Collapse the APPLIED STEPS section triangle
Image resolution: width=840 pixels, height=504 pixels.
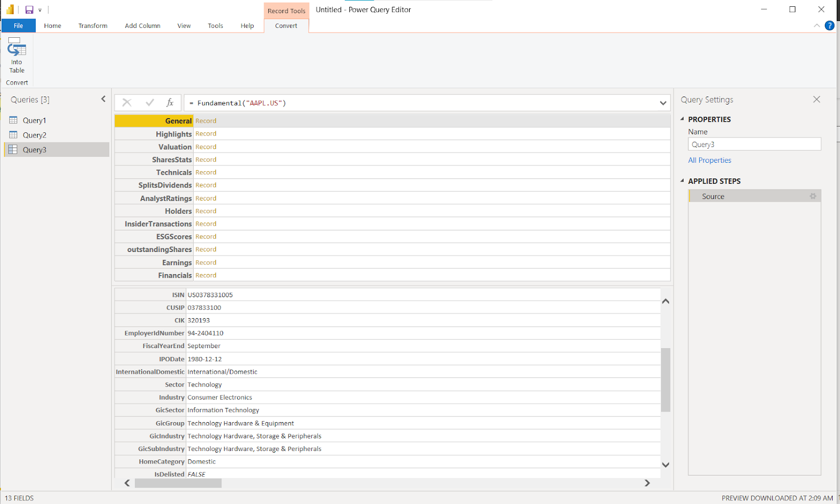[682, 181]
